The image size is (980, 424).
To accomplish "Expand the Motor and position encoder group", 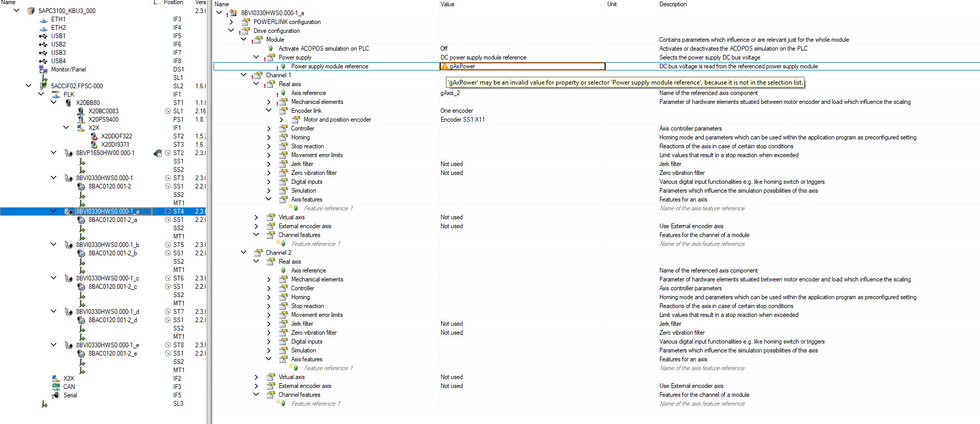I will click(281, 120).
